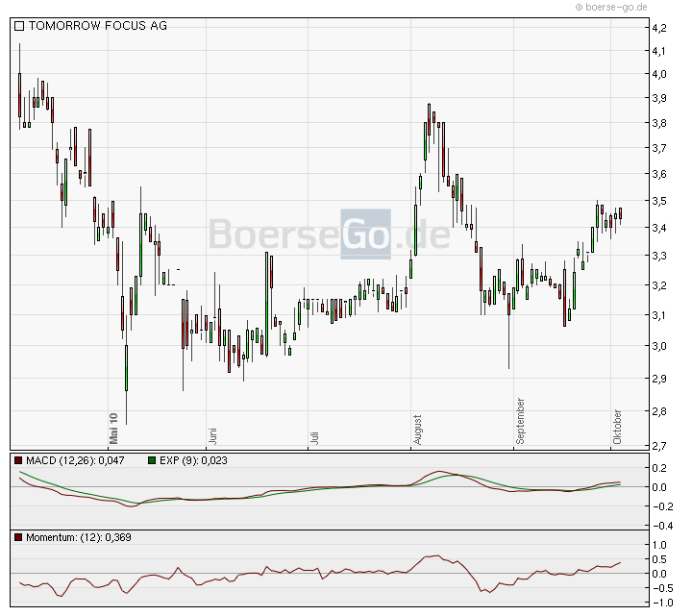The width and height of the screenshot is (692, 616).
Task: Click the -0.4 value on MACD axis
Action: 663,526
